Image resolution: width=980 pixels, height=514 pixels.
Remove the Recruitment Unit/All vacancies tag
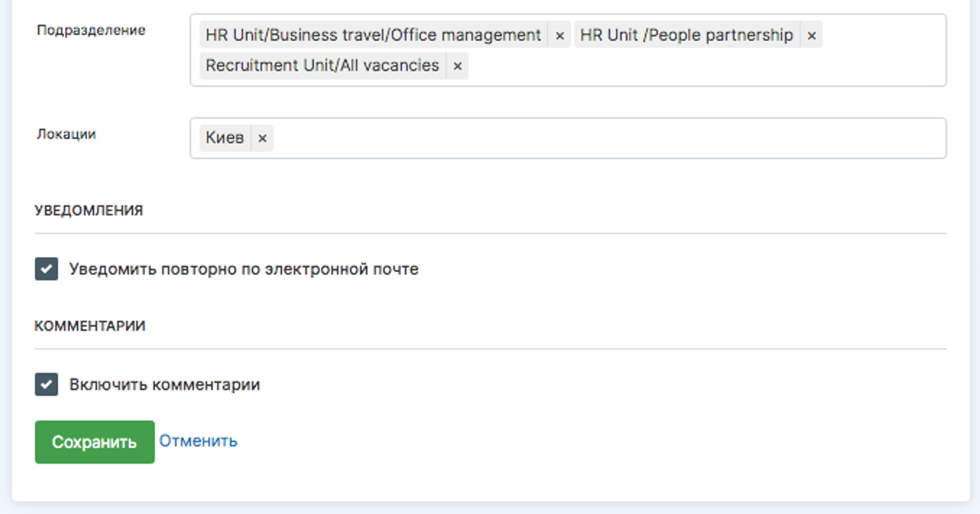[x=457, y=66]
